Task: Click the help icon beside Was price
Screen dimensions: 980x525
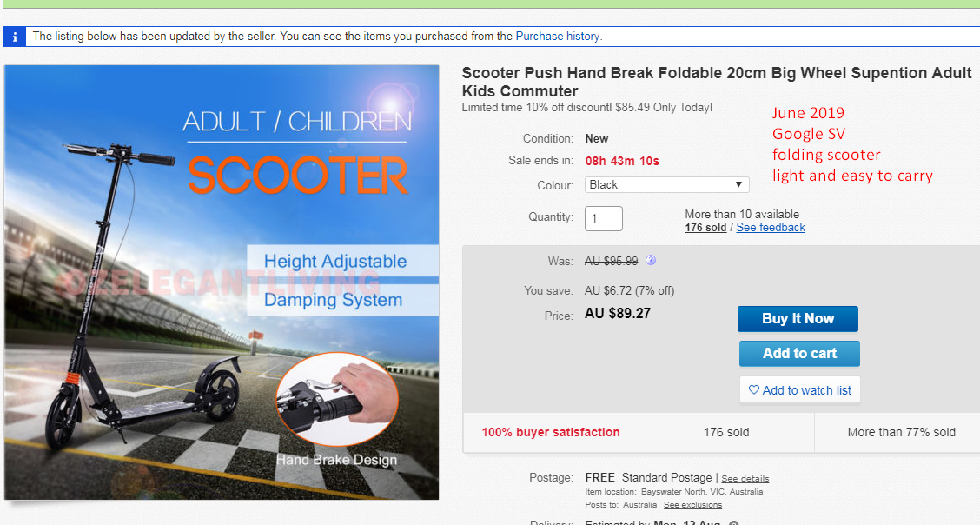Action: pos(651,260)
